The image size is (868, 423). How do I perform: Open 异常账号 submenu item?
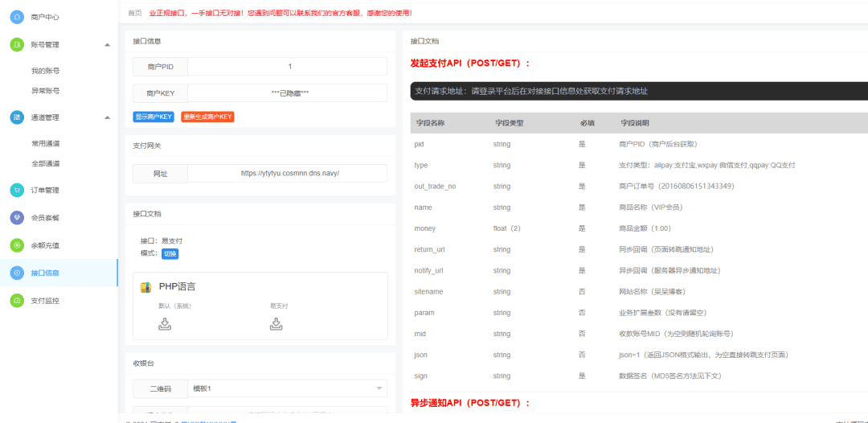click(45, 91)
